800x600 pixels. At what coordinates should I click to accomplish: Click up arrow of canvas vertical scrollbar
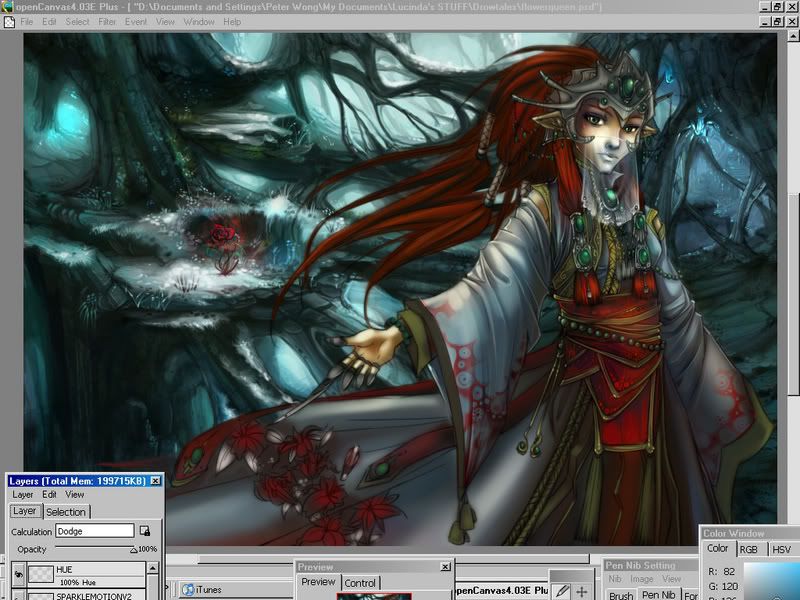(793, 37)
